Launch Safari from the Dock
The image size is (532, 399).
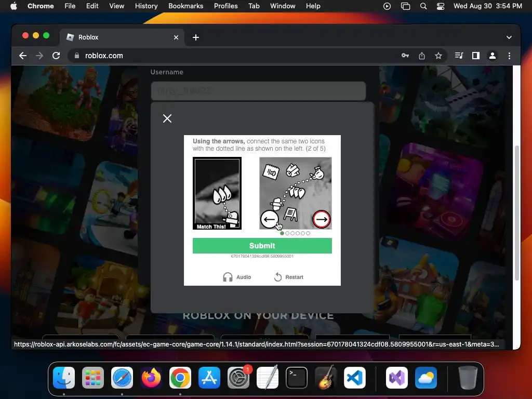coord(122,378)
